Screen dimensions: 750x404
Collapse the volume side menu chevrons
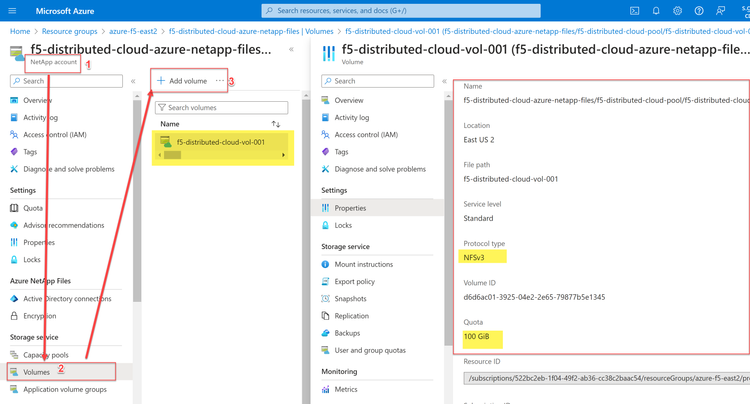pos(444,81)
